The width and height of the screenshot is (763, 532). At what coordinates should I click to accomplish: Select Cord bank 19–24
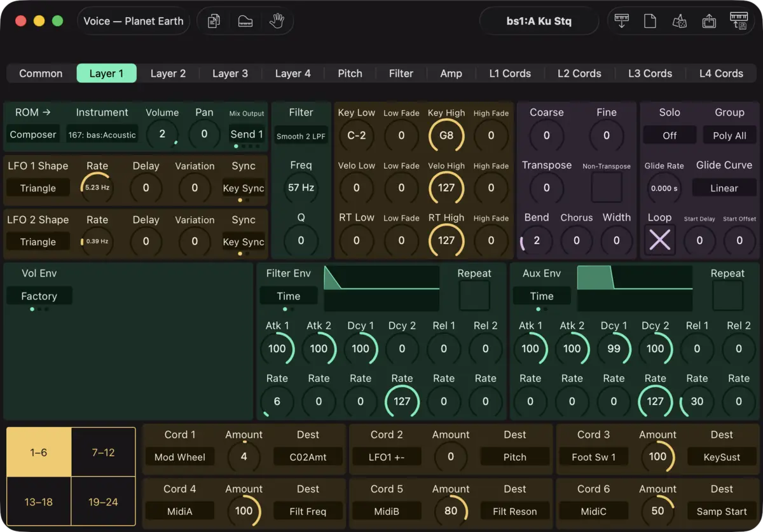103,501
